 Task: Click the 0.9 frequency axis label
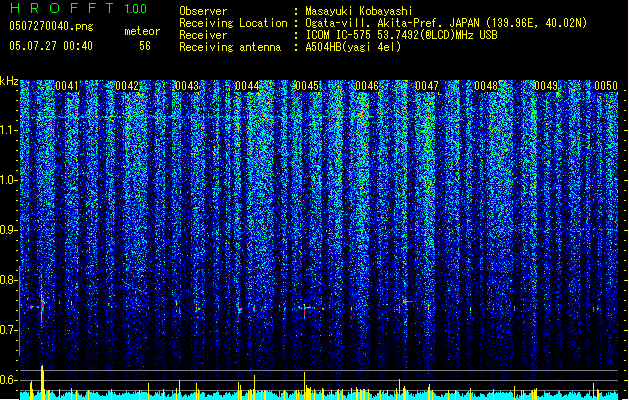point(9,230)
